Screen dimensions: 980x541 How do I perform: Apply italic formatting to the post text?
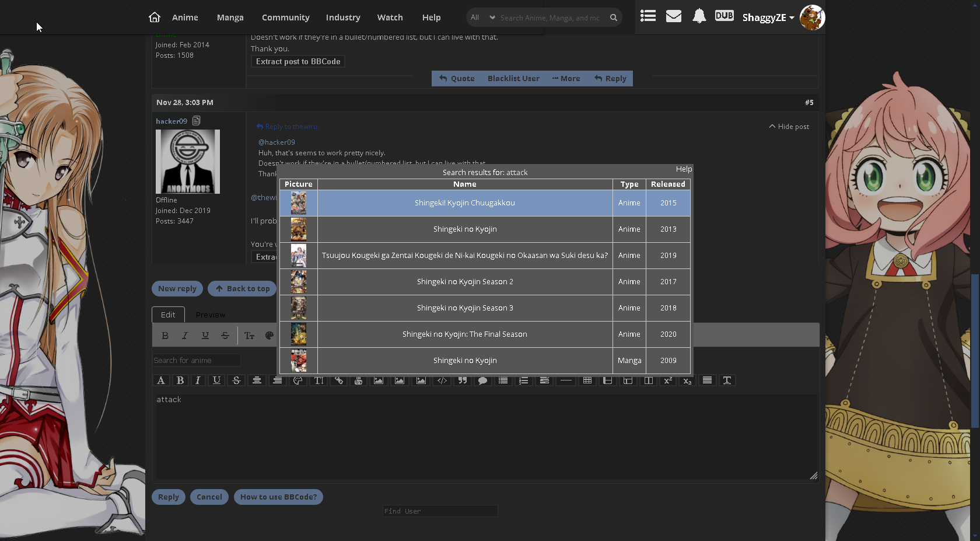[198, 380]
